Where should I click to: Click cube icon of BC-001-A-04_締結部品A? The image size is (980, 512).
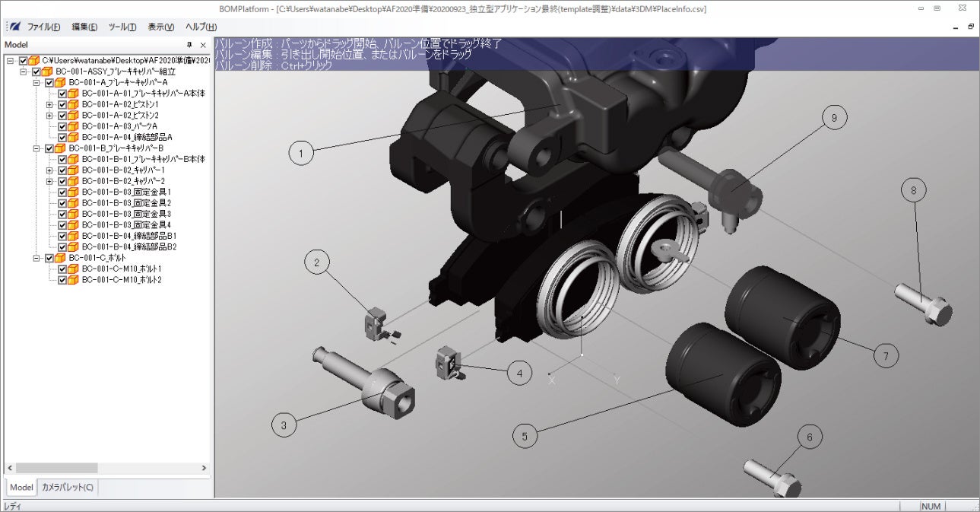pos(74,137)
